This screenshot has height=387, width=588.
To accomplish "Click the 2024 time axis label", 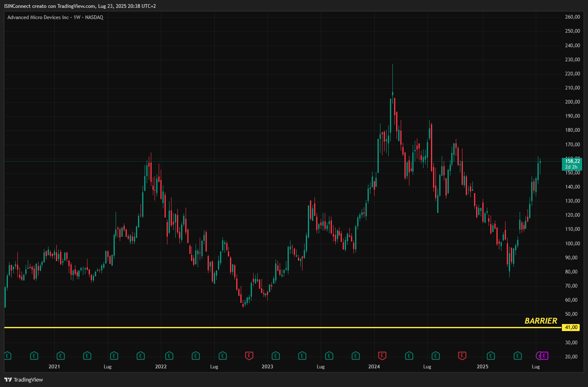I will coord(374,367).
